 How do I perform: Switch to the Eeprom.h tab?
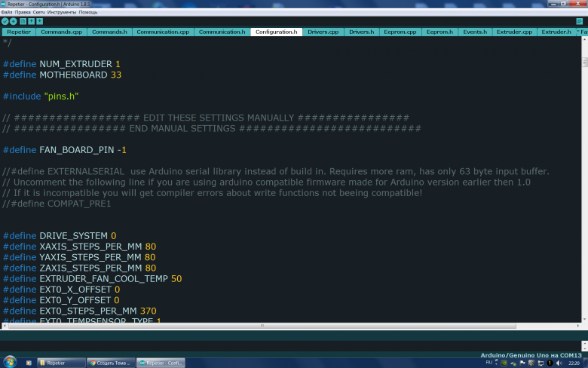pyautogui.click(x=439, y=32)
